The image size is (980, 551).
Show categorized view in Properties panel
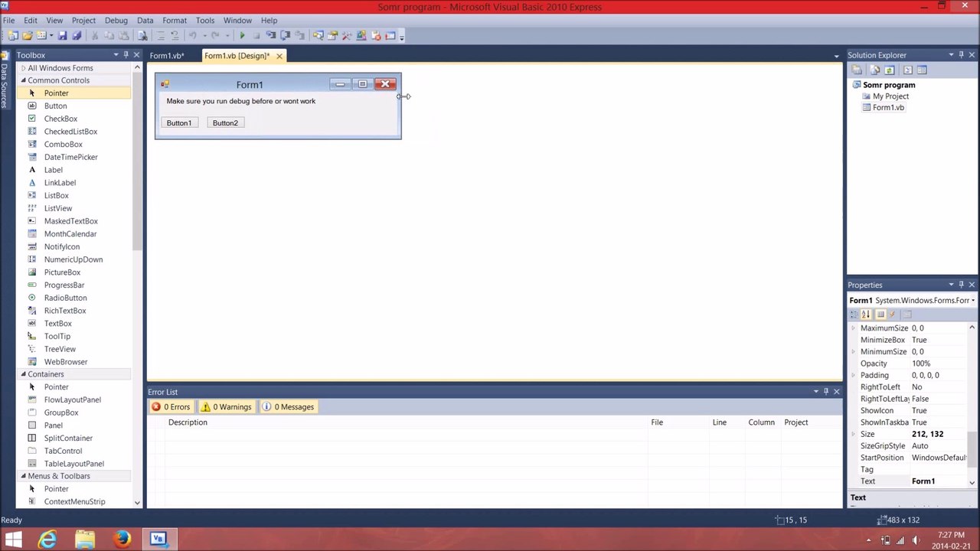(854, 315)
